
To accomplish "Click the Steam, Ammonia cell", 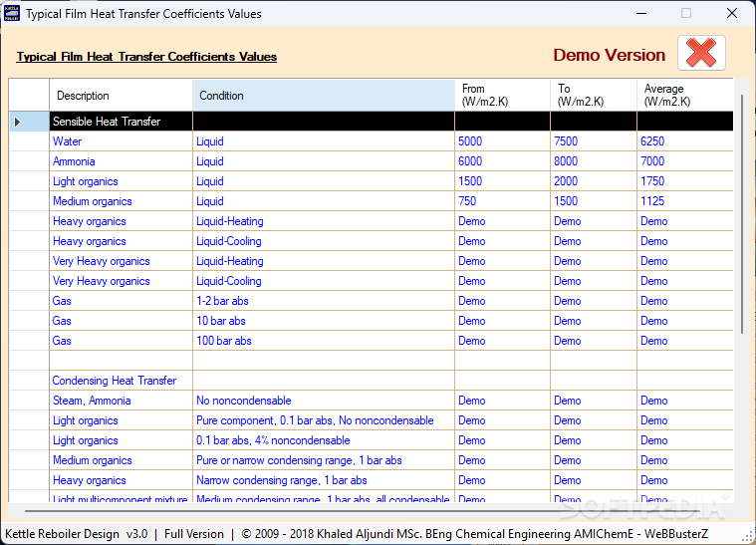I will [x=121, y=401].
